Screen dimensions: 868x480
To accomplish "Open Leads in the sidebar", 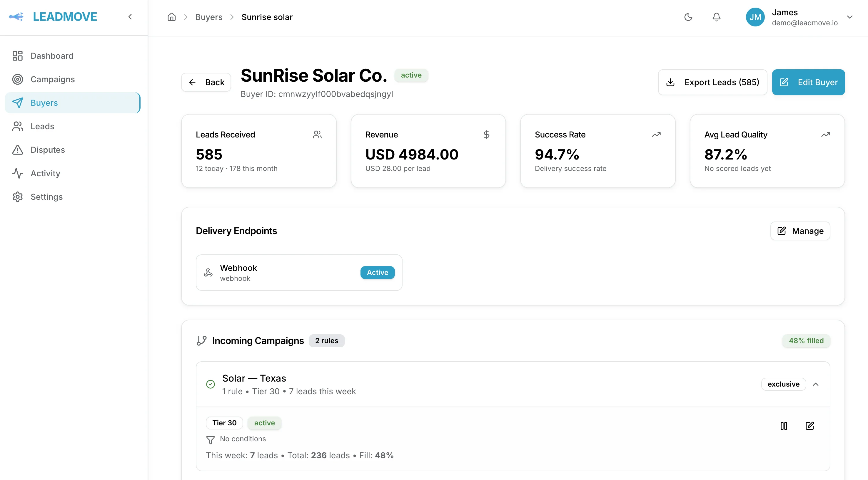I will (x=73, y=126).
